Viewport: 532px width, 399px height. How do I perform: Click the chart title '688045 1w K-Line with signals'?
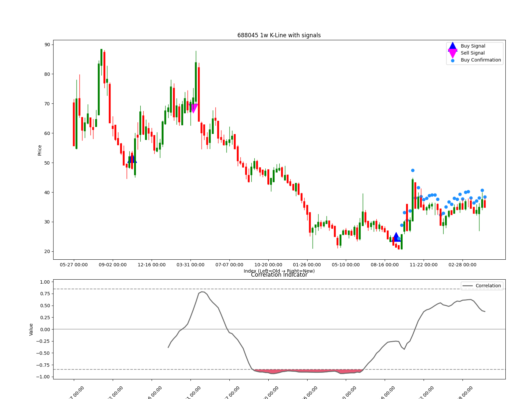coord(279,35)
